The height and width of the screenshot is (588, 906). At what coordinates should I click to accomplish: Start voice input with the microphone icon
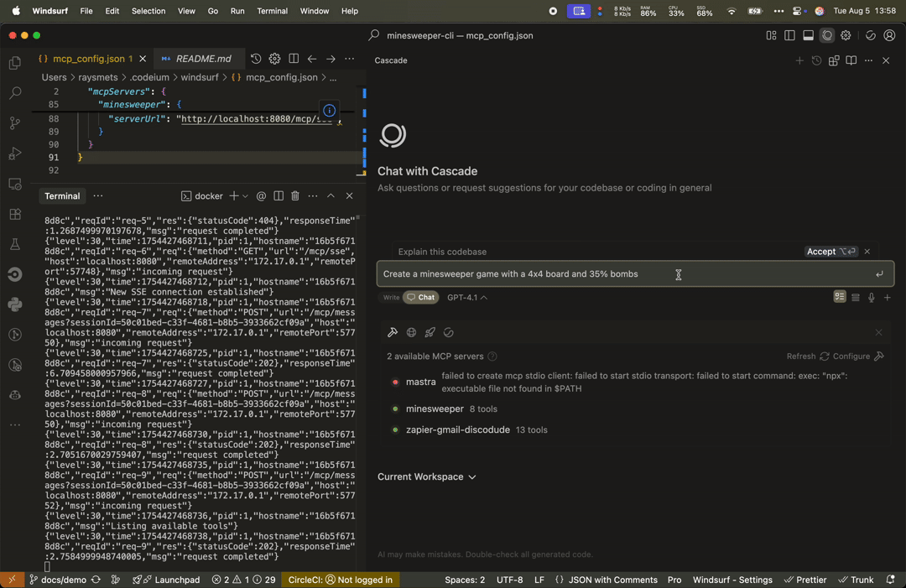[x=872, y=298]
